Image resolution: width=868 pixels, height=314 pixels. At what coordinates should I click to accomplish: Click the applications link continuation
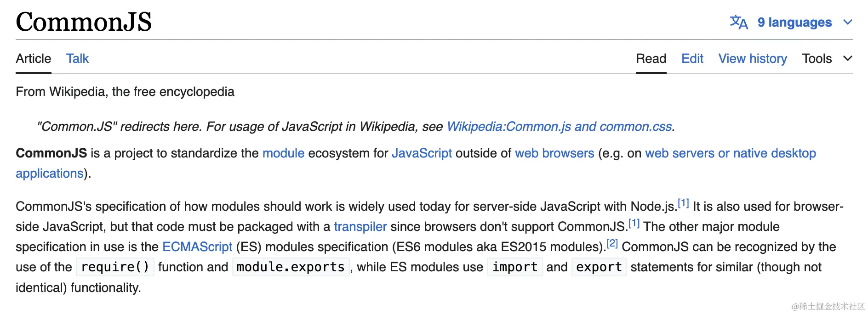pyautogui.click(x=50, y=173)
